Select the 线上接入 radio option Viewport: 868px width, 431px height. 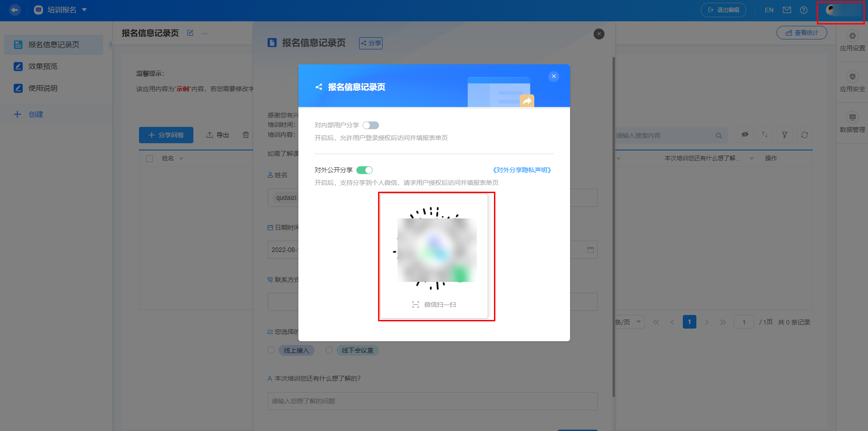click(271, 350)
